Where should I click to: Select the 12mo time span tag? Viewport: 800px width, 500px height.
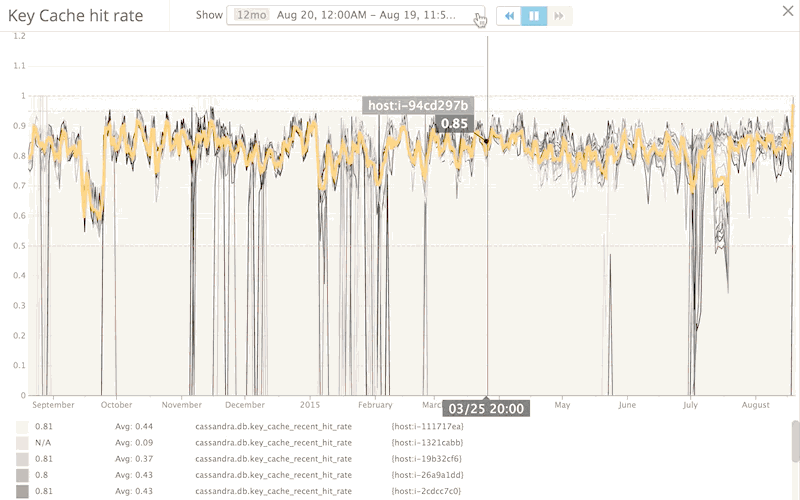pos(251,15)
